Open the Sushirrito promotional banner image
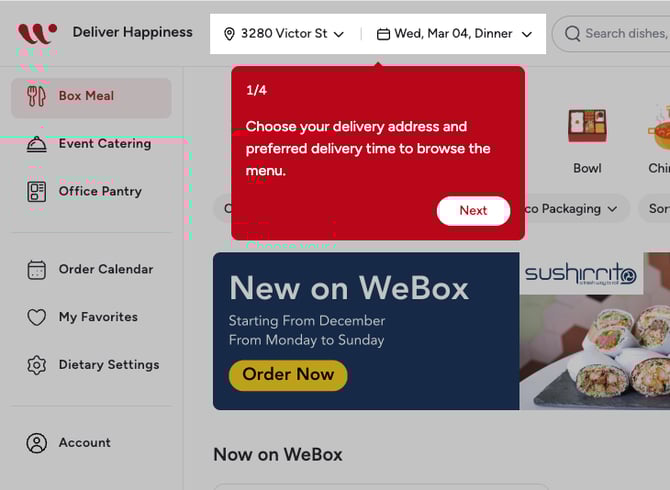 [595, 331]
